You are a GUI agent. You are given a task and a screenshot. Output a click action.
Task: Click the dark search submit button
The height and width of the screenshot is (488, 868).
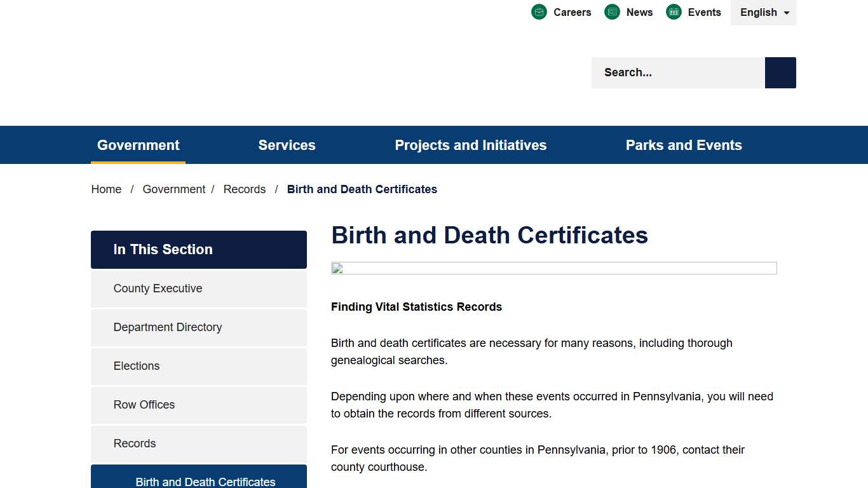click(780, 72)
